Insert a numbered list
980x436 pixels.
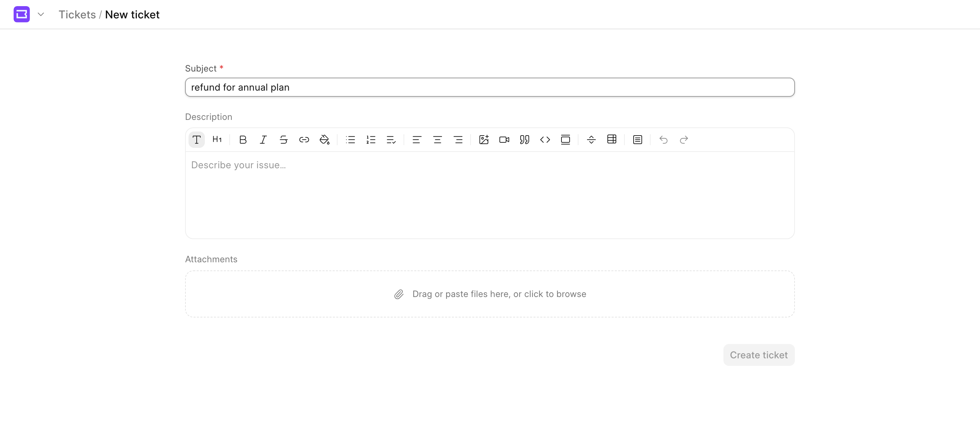pos(371,140)
